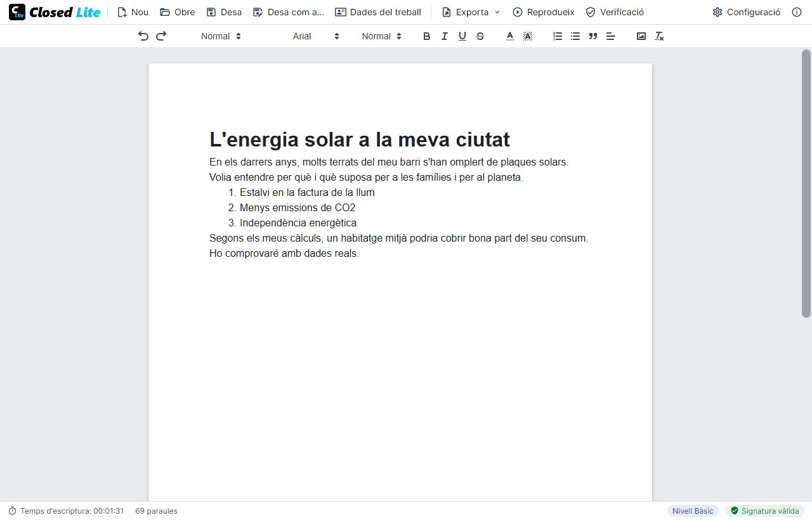The width and height of the screenshot is (812, 520).
Task: Click Nou to create a new document
Action: (133, 12)
